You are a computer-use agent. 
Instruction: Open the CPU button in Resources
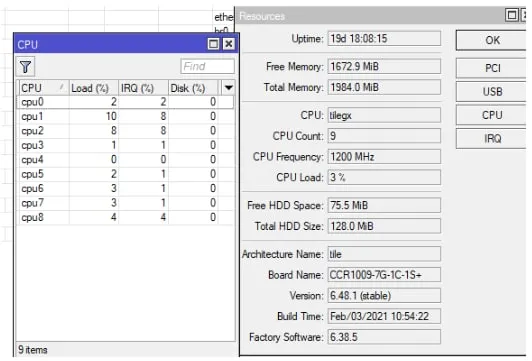pyautogui.click(x=492, y=115)
